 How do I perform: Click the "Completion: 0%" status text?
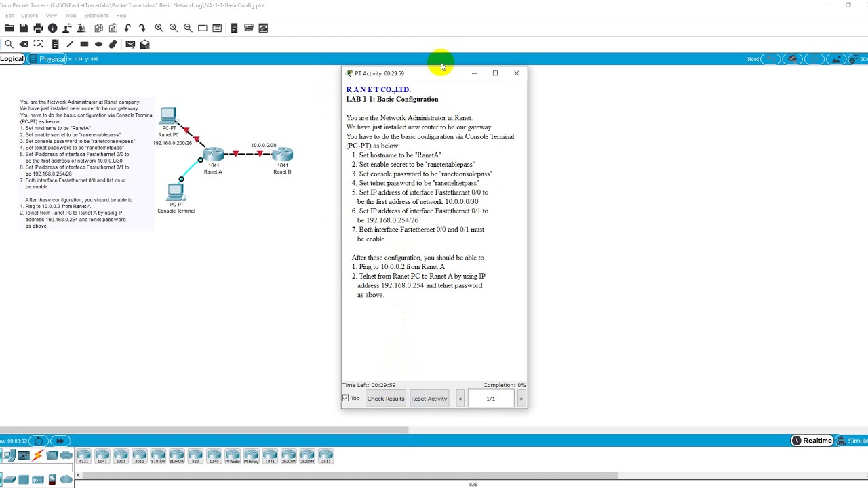[505, 385]
